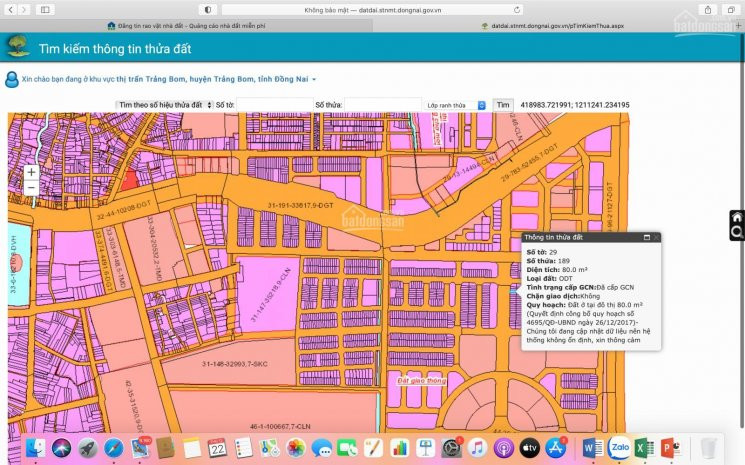The image size is (745, 465).
Task: Click the 46-1-100667.7-CLN parcel label
Action: pos(280,427)
